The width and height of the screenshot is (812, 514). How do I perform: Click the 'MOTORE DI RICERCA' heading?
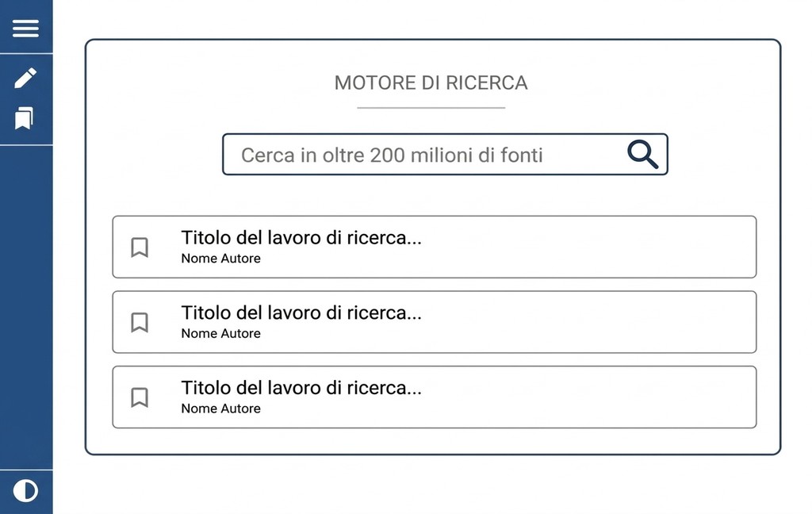(431, 83)
